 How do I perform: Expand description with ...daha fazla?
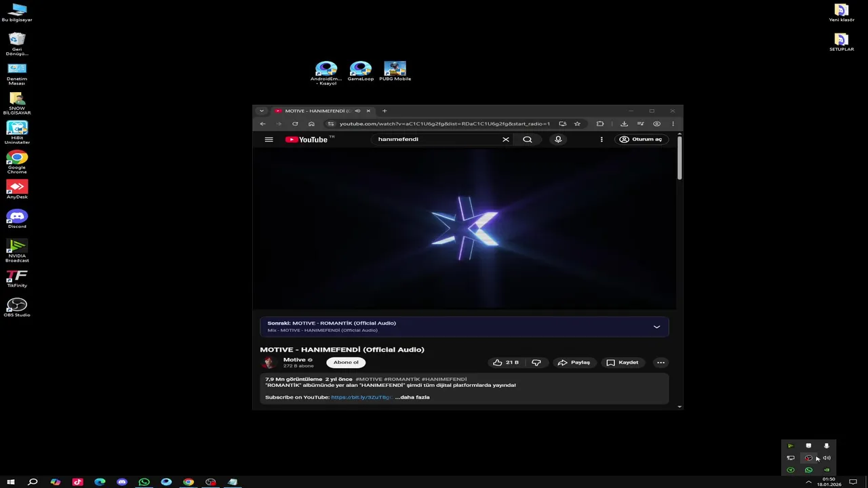(412, 397)
